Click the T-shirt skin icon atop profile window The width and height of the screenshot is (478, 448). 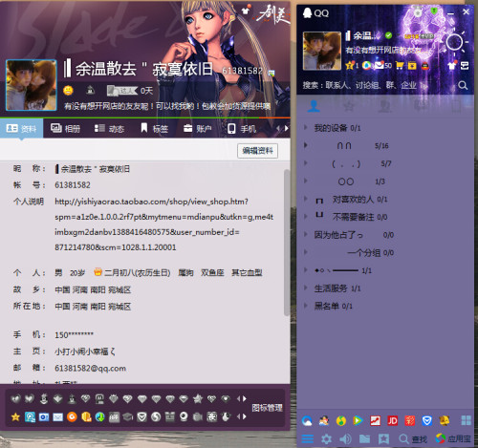tap(245, 11)
